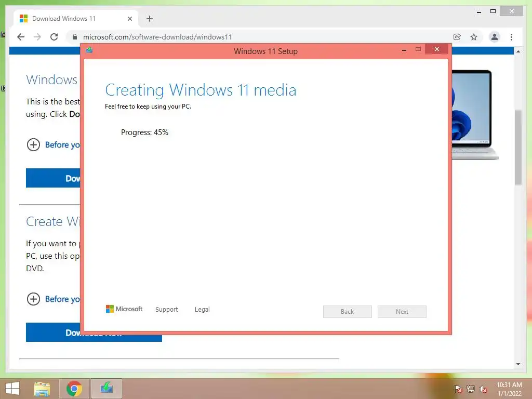The height and width of the screenshot is (399, 532).
Task: Share this page icon in address bar
Action: pos(457,37)
